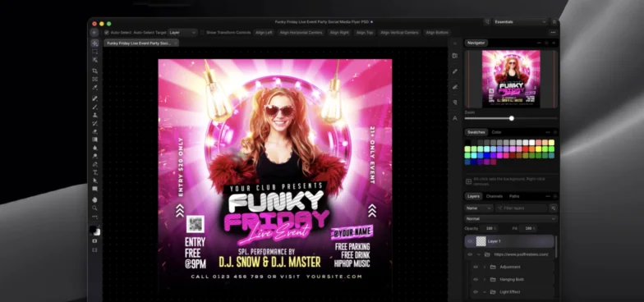Click the Align Top button
The height and width of the screenshot is (302, 644).
click(x=365, y=33)
